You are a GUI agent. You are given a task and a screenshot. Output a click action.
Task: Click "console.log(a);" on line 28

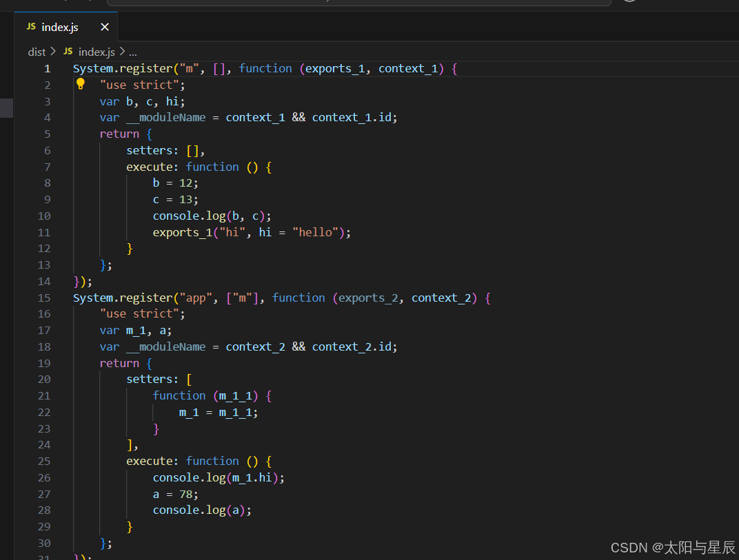[x=202, y=510]
